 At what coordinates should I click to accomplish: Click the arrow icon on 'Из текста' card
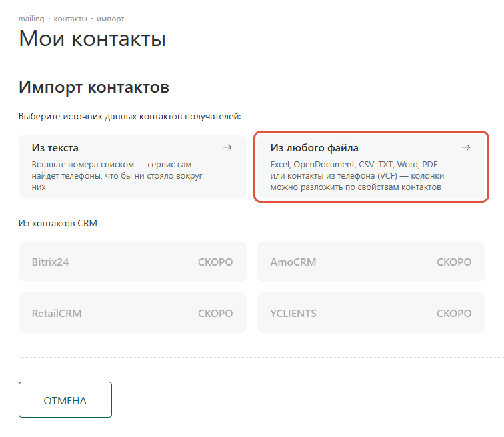(227, 147)
